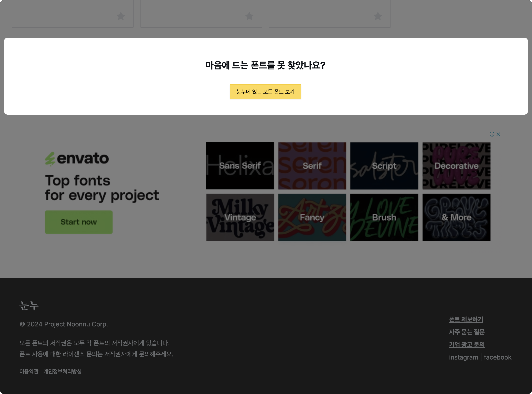Image resolution: width=532 pixels, height=394 pixels.
Task: Select the Fancy font thumbnail
Action: [312, 217]
